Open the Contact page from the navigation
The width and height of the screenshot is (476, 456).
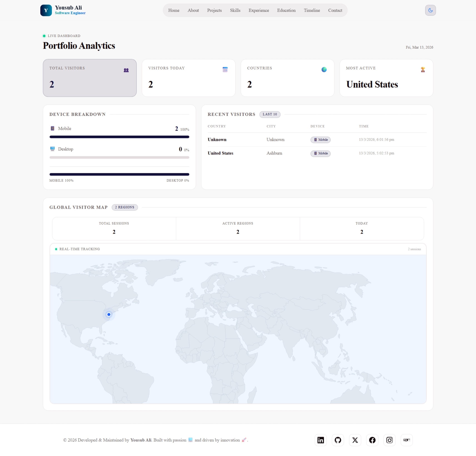(335, 10)
